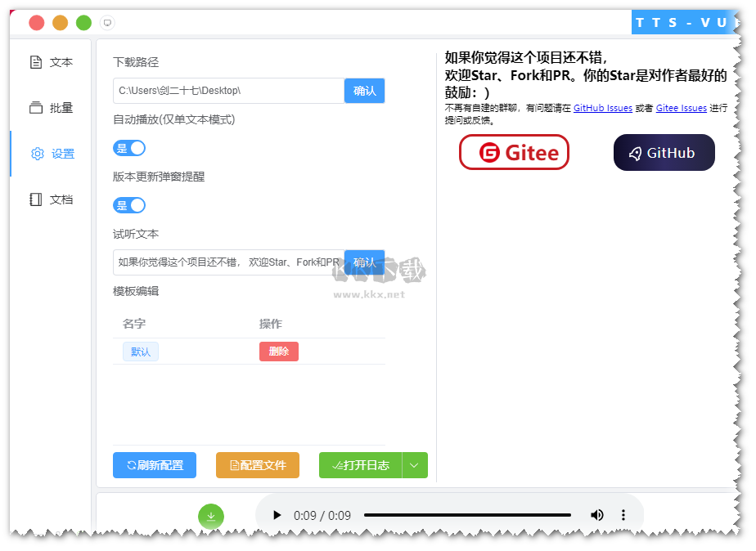This screenshot has width=756, height=551.
Task: Switch to the 批量 sidebar tab
Action: point(52,108)
